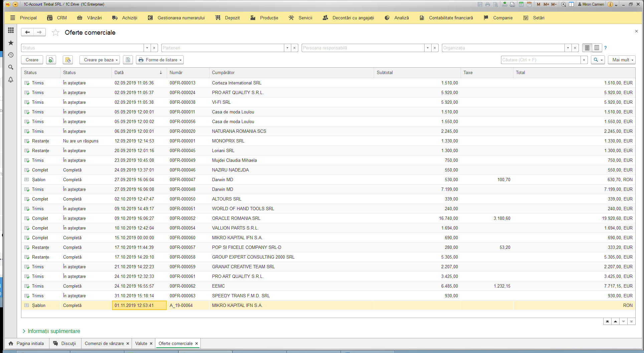Open the calculator icon in title bar
The image size is (644, 353).
521,4
